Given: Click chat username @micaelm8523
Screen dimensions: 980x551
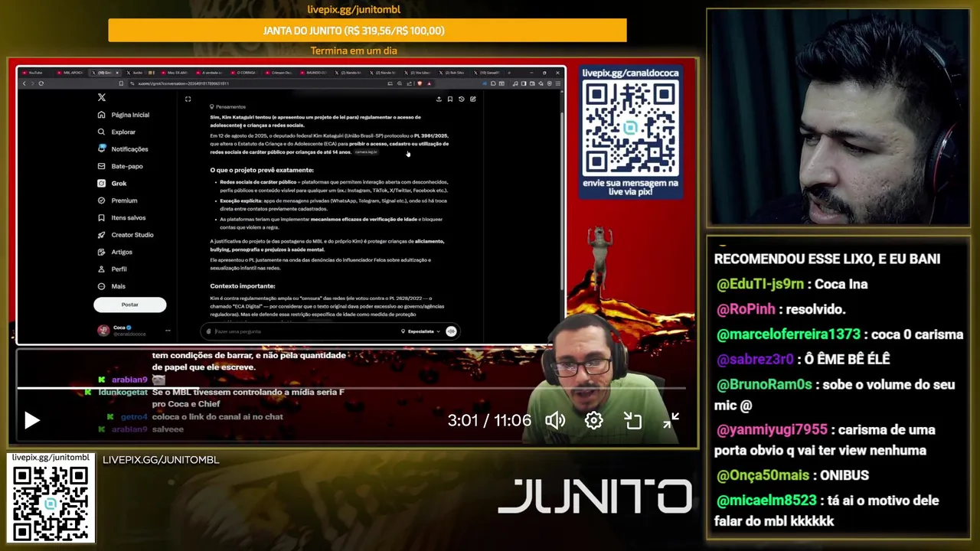Looking at the screenshot, I should point(766,500).
